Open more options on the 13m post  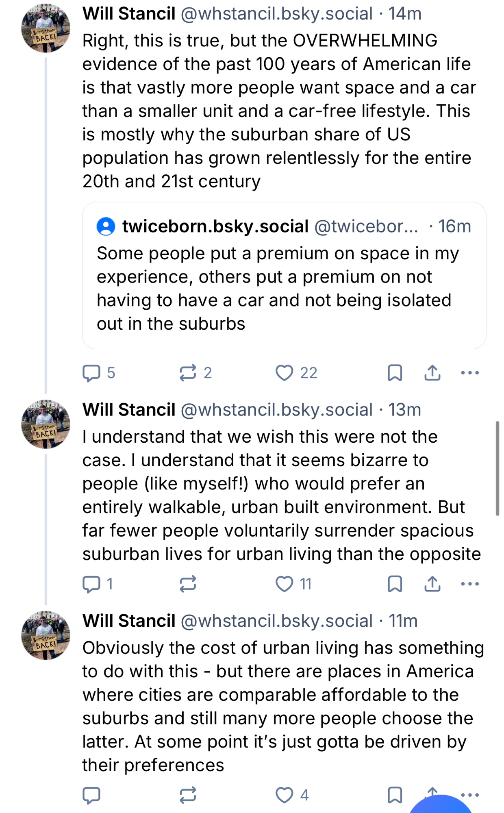tap(470, 584)
